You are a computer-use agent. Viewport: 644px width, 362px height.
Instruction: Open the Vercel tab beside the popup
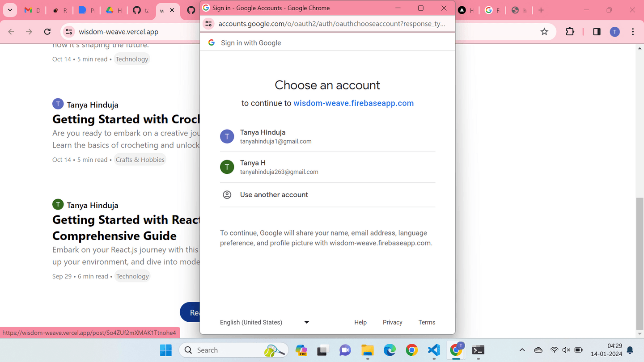pos(466,10)
